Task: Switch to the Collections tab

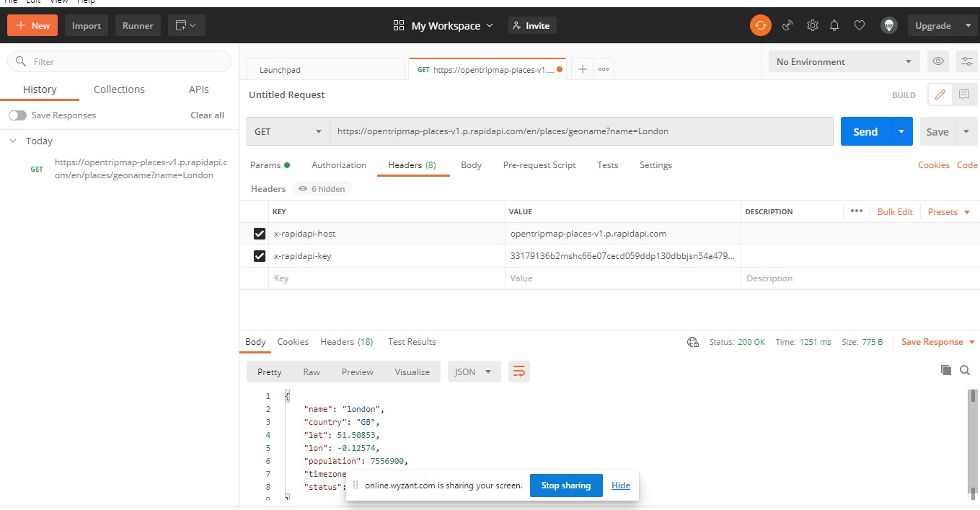Action: click(119, 89)
